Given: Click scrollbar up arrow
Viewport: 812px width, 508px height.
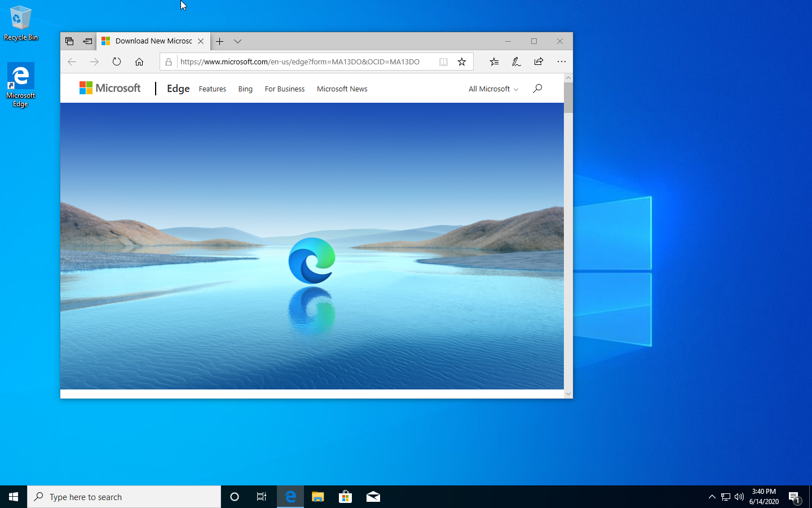Looking at the screenshot, I should (x=568, y=78).
